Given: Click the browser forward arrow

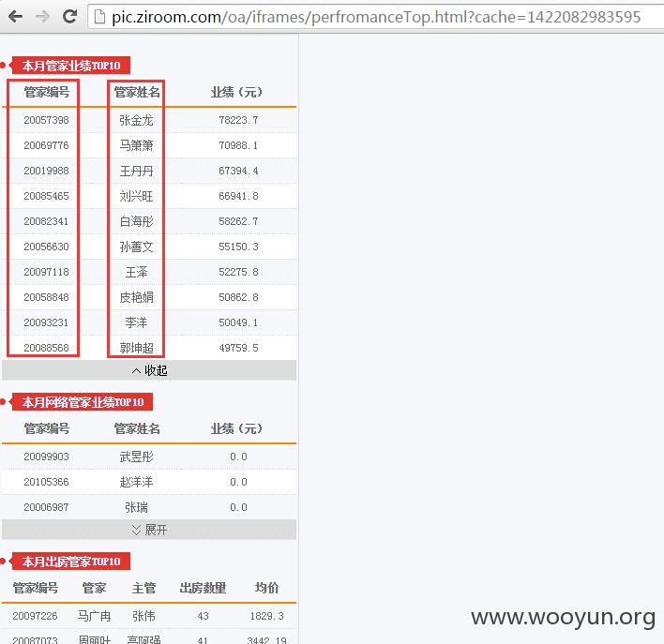Looking at the screenshot, I should (x=43, y=17).
